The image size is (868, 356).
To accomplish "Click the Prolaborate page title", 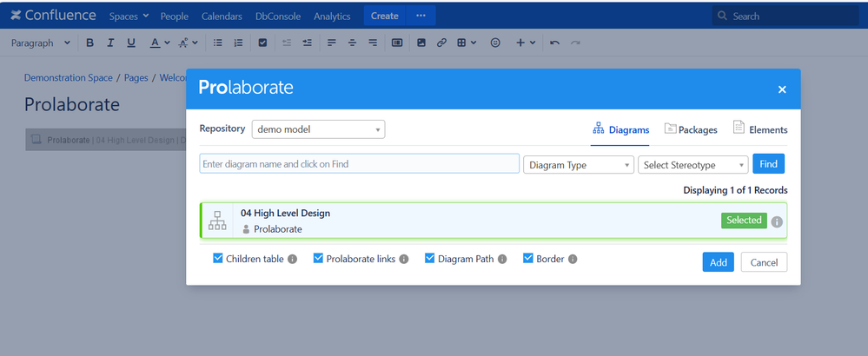I will click(72, 104).
